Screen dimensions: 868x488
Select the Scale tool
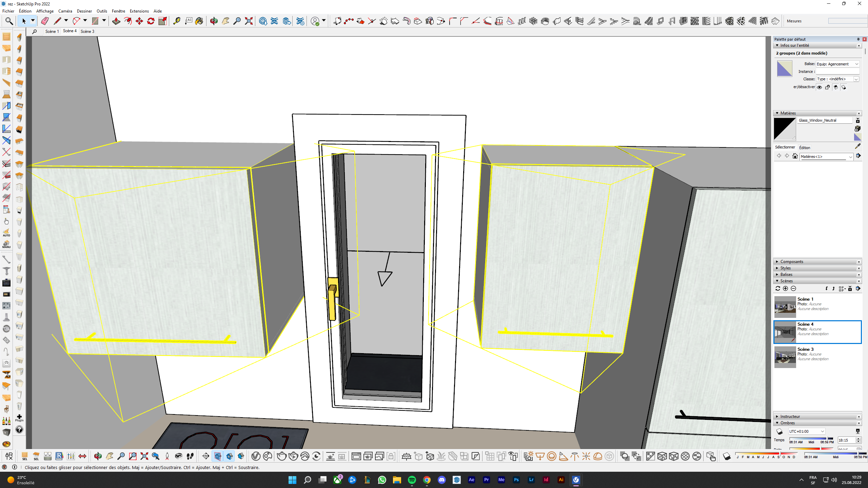tap(163, 21)
